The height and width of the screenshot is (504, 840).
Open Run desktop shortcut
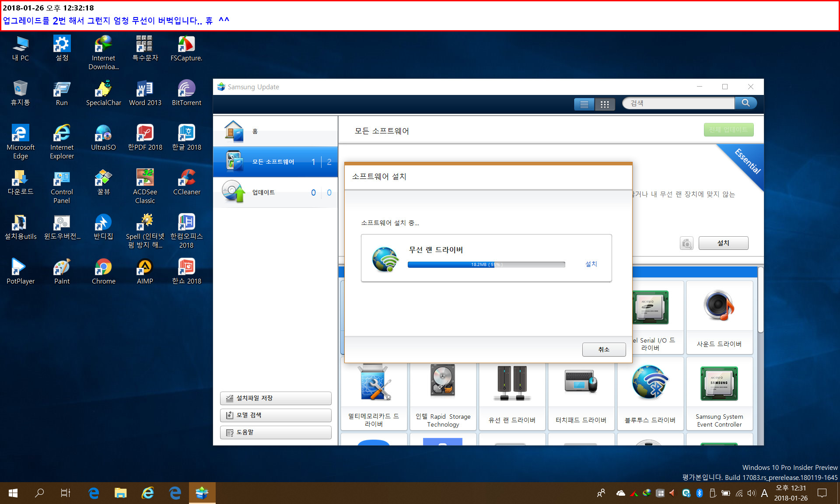point(62,93)
